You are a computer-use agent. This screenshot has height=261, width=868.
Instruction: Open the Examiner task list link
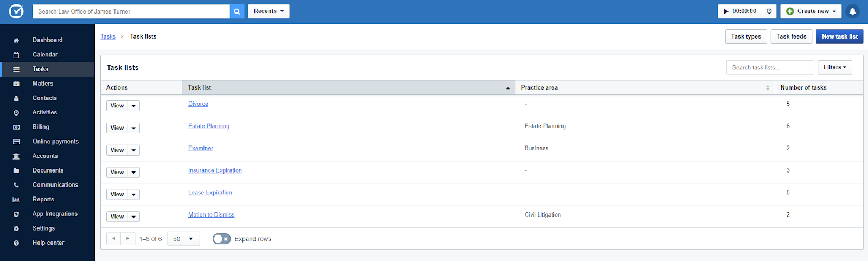point(201,148)
